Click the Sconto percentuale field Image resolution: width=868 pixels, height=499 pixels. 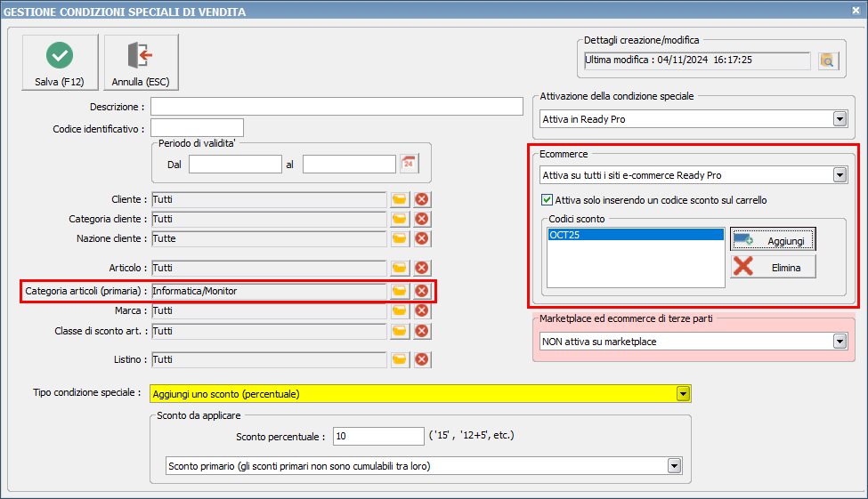coord(378,436)
